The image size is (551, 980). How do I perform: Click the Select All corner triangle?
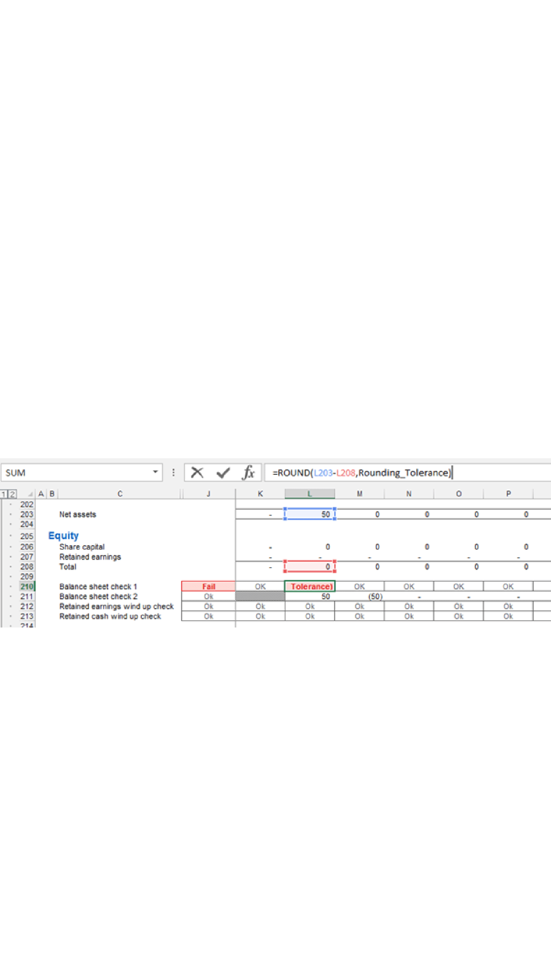click(x=30, y=494)
